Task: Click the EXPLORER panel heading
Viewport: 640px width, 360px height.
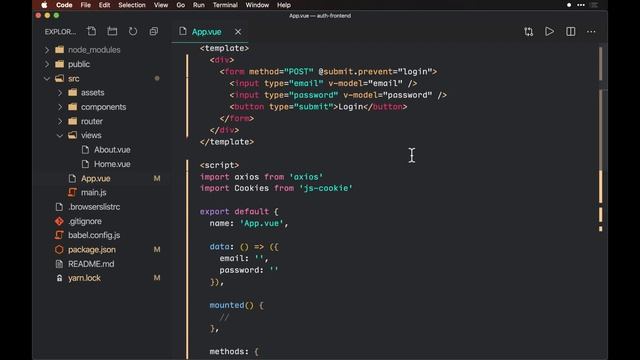Action: [60, 32]
